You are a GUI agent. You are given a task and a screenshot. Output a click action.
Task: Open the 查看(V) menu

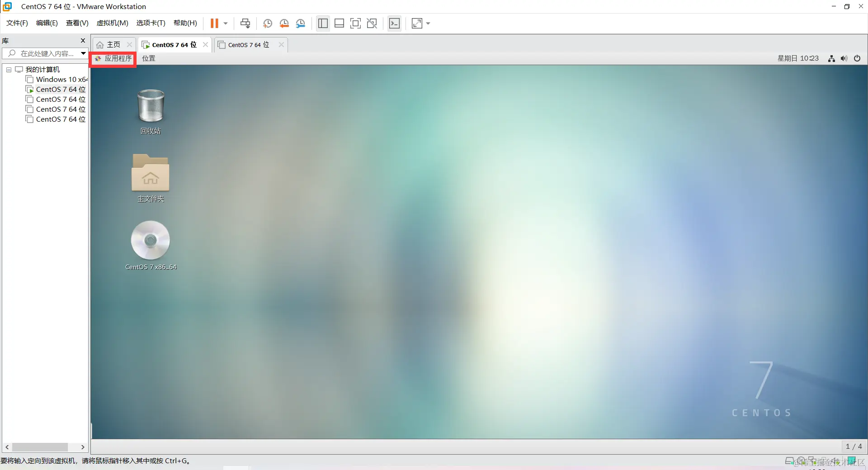[77, 23]
